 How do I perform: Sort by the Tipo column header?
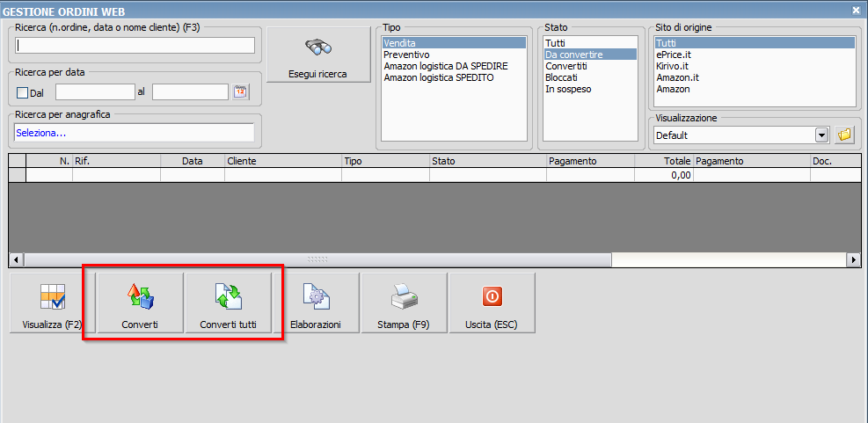tap(385, 161)
